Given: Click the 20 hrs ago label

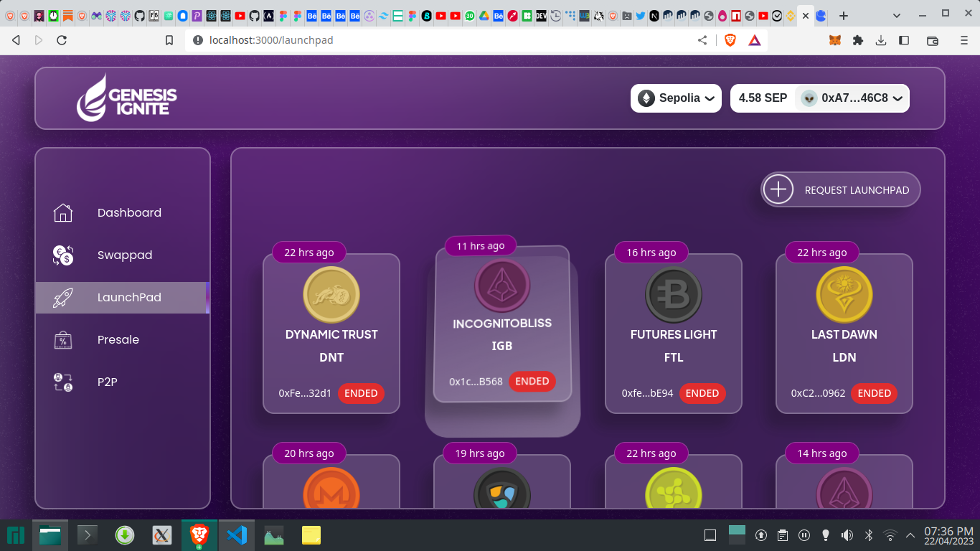Looking at the screenshot, I should point(309,453).
